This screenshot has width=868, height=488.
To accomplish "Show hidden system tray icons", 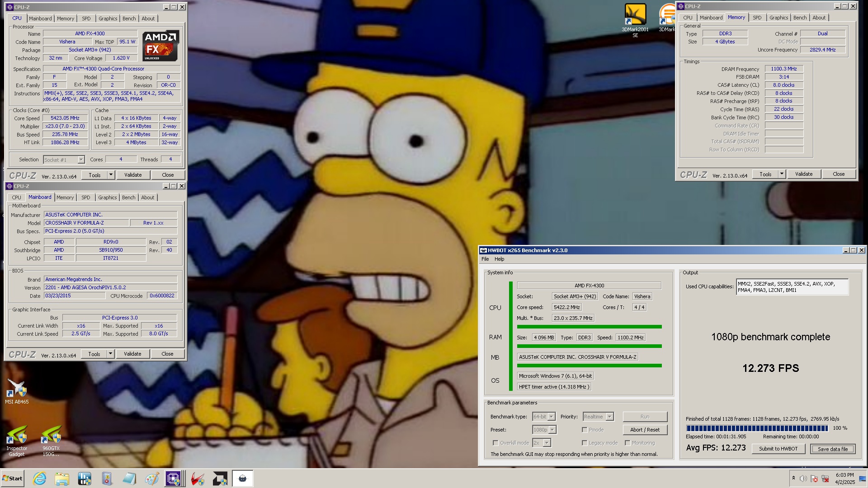I will pos(793,478).
